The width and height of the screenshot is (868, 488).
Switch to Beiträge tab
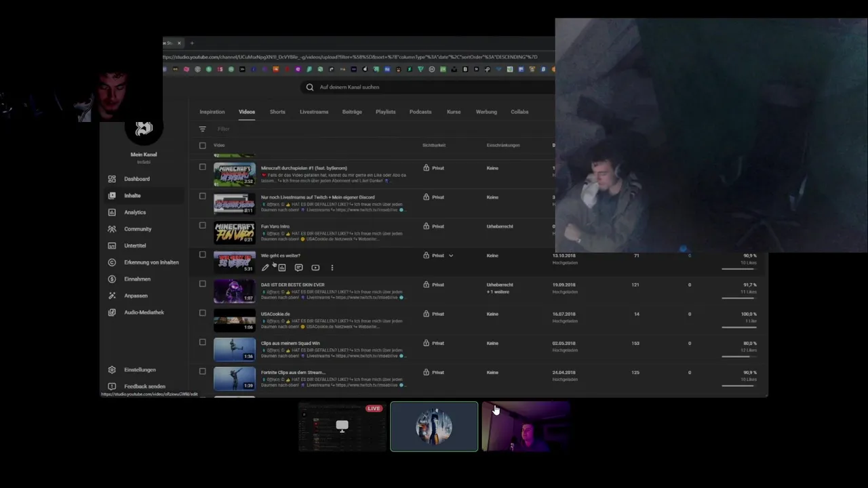[x=352, y=112]
